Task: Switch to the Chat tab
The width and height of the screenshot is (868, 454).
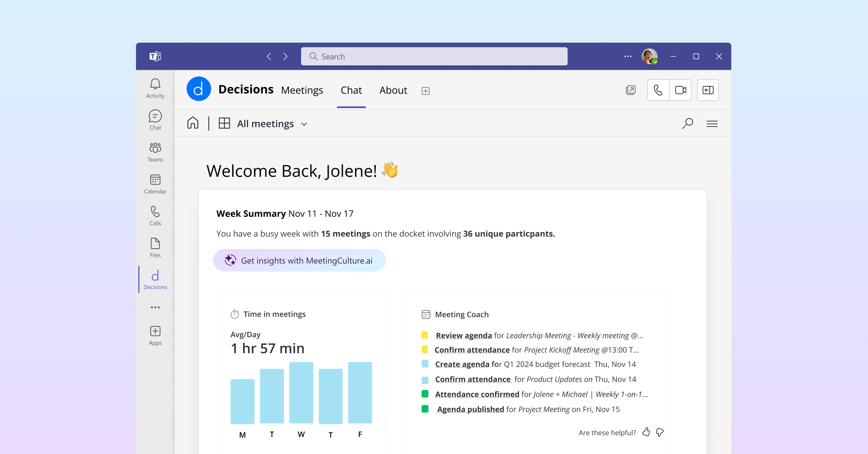Action: pyautogui.click(x=351, y=90)
